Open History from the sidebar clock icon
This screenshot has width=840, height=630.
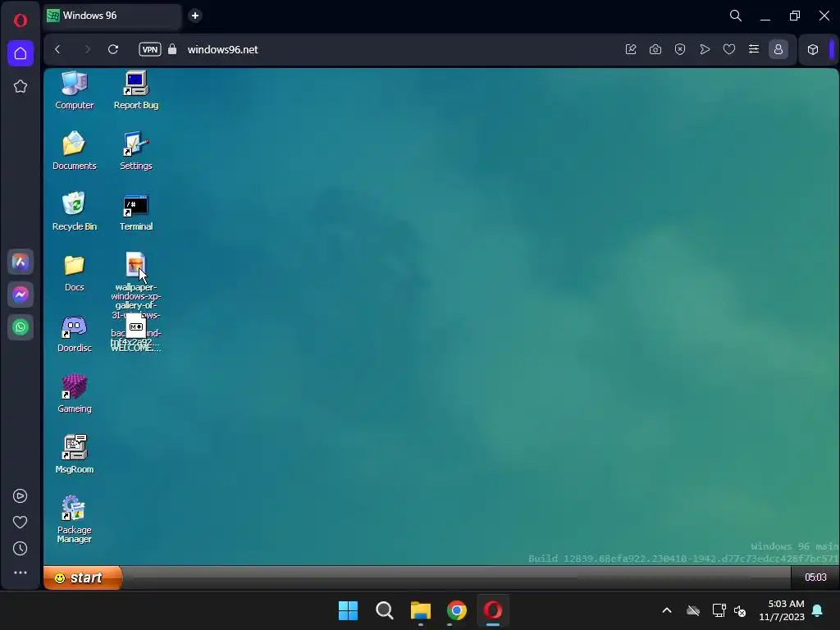(21, 549)
